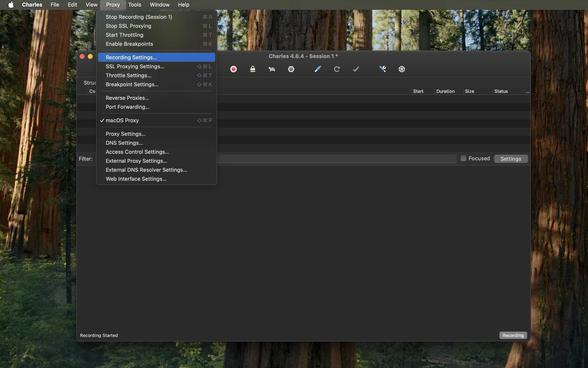This screenshot has width=588, height=368.
Task: Click the validate checkmark icon
Action: pos(356,69)
